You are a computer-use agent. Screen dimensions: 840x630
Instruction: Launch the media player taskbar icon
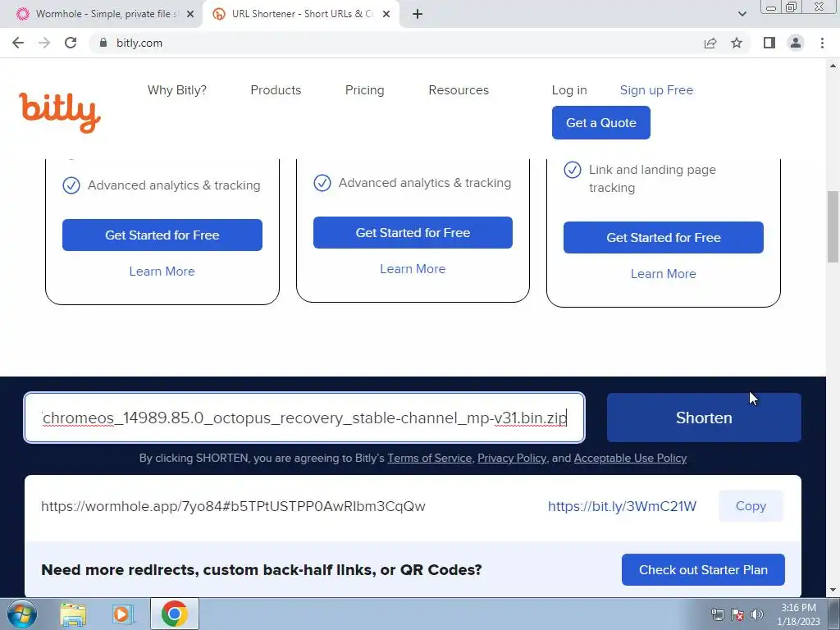123,614
